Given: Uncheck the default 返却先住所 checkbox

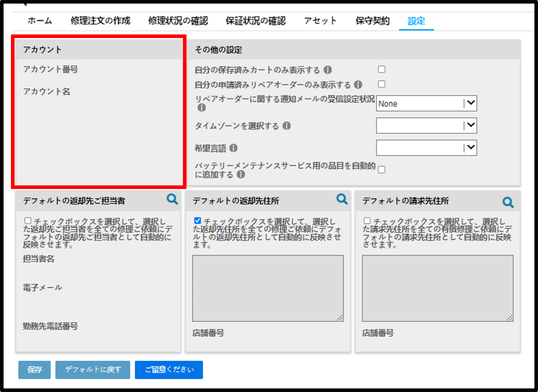Looking at the screenshot, I should click(197, 221).
